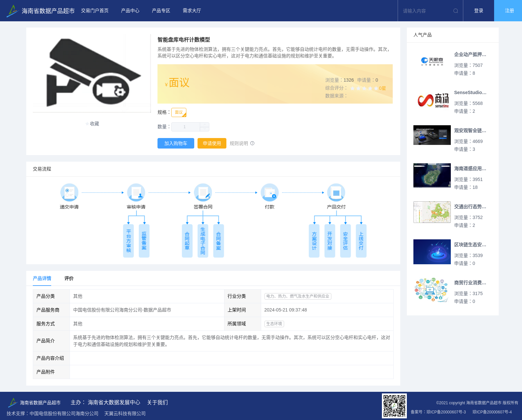Increase quantity with the up stepper

pyautogui.click(x=205, y=125)
